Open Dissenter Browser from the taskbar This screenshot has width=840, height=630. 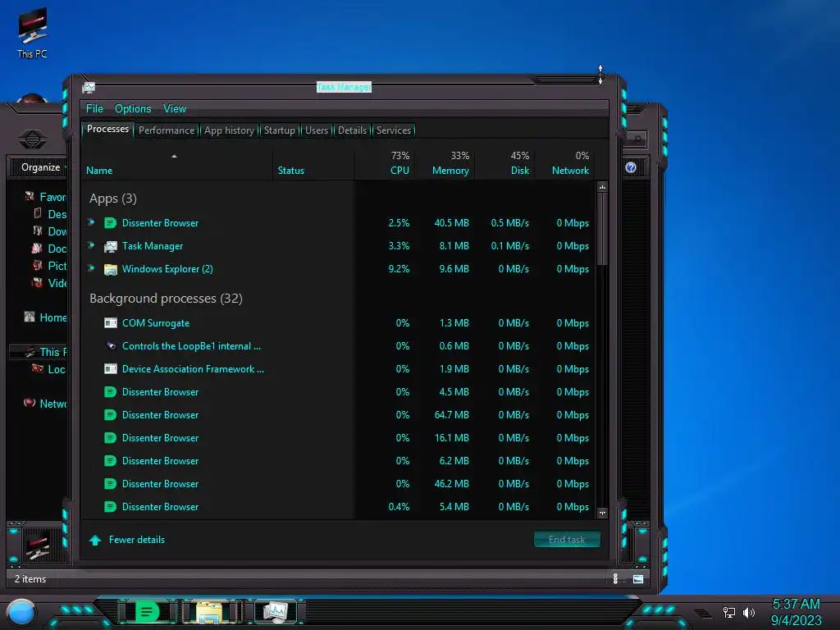coord(148,611)
